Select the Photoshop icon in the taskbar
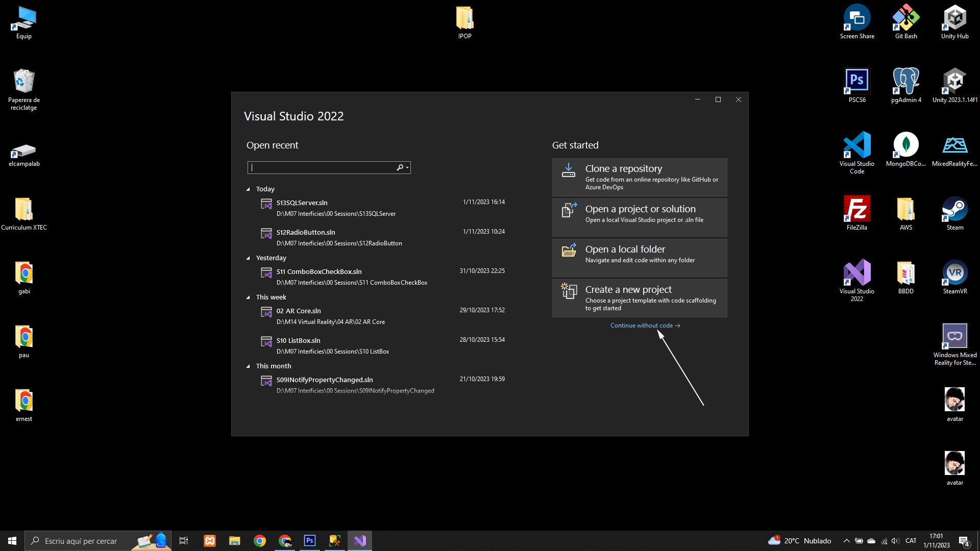Viewport: 980px width, 551px height. (x=309, y=541)
